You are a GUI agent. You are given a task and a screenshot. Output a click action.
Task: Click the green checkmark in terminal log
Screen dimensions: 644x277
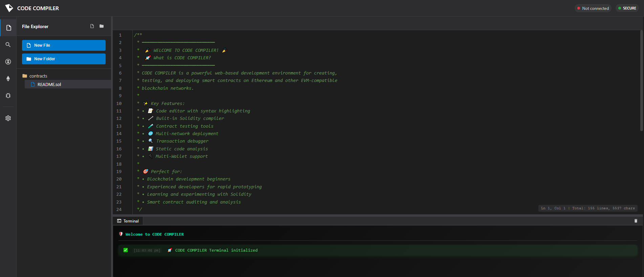pos(126,250)
